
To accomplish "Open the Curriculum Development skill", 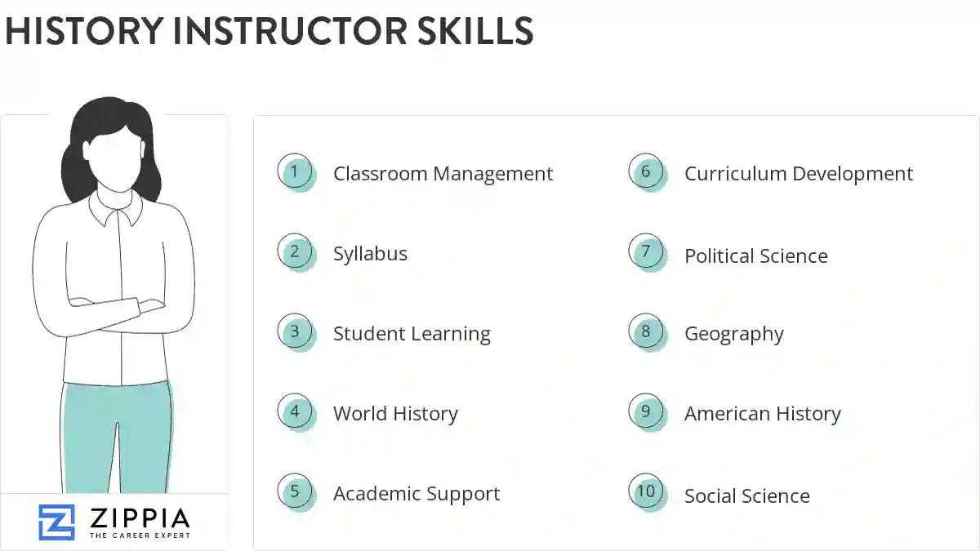I will 798,174.
